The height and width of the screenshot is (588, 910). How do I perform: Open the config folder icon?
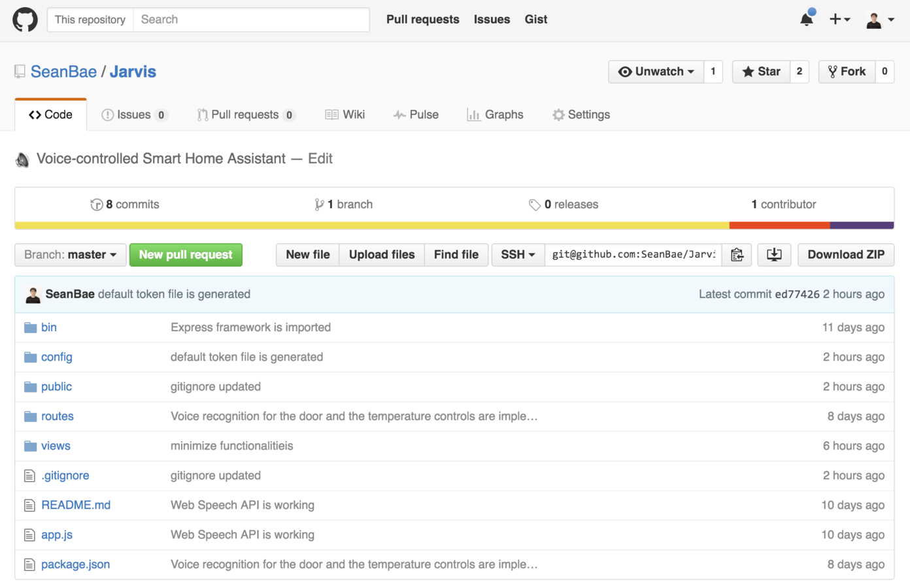point(30,357)
